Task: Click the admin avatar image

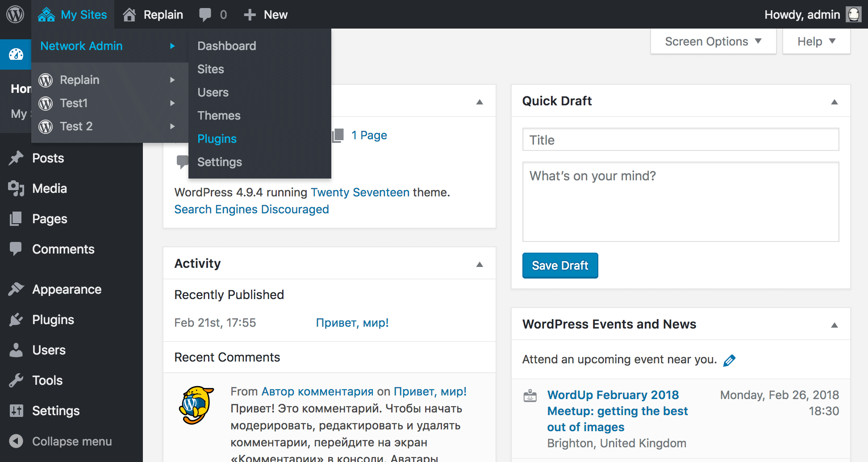Action: [x=854, y=14]
